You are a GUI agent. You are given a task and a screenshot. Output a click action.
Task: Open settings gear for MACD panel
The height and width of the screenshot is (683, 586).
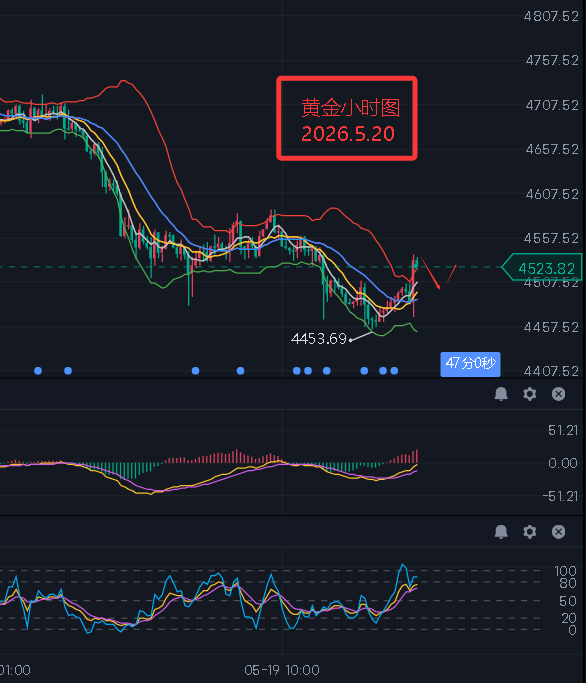(x=529, y=394)
